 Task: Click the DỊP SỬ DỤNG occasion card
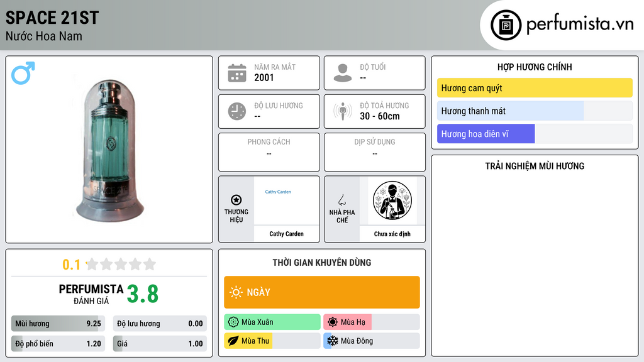click(375, 152)
